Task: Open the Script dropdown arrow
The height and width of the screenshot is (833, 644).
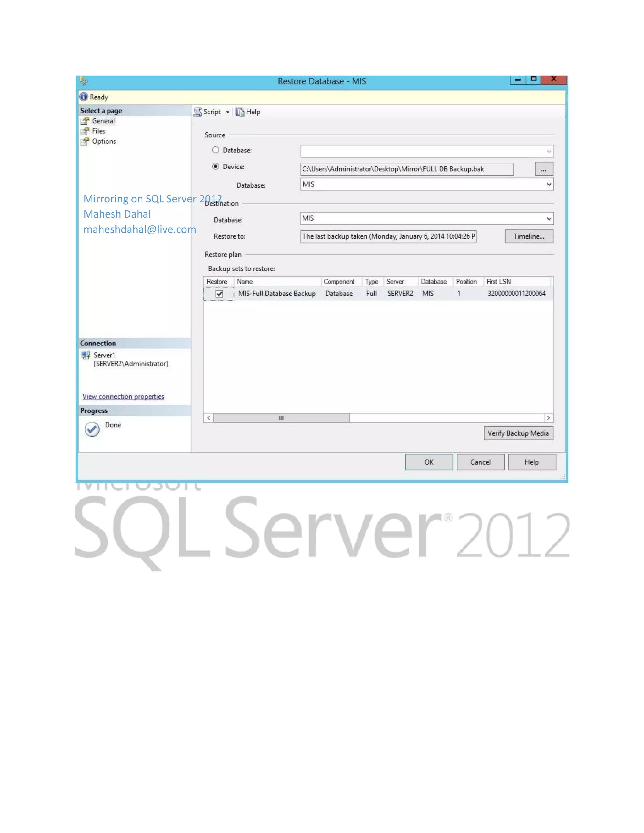Action: tap(227, 112)
